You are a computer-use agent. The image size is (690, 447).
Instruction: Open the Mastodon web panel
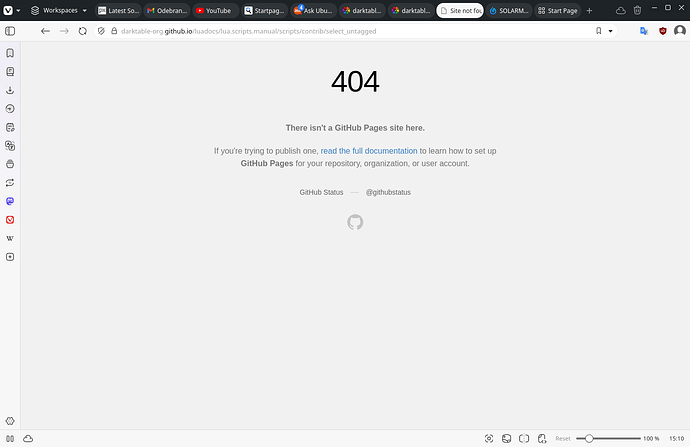coord(10,201)
